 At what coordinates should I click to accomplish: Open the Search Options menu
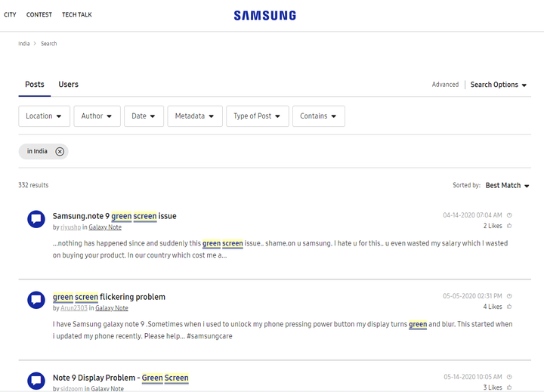tap(499, 85)
